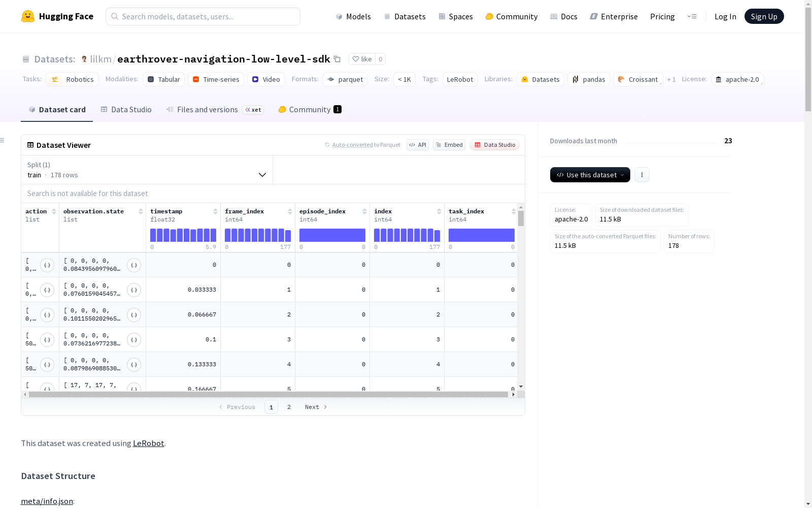
Task: Click the Log In link
Action: (x=725, y=16)
